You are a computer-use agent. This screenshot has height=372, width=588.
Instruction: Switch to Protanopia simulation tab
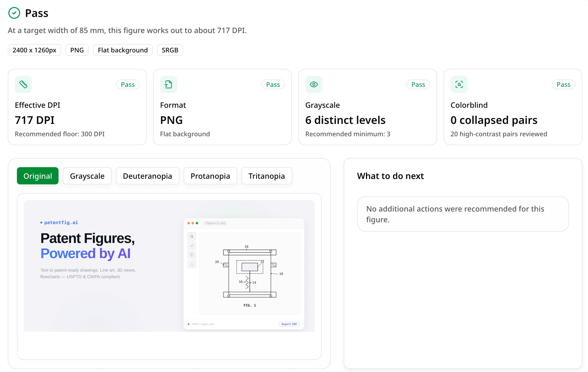click(x=210, y=176)
